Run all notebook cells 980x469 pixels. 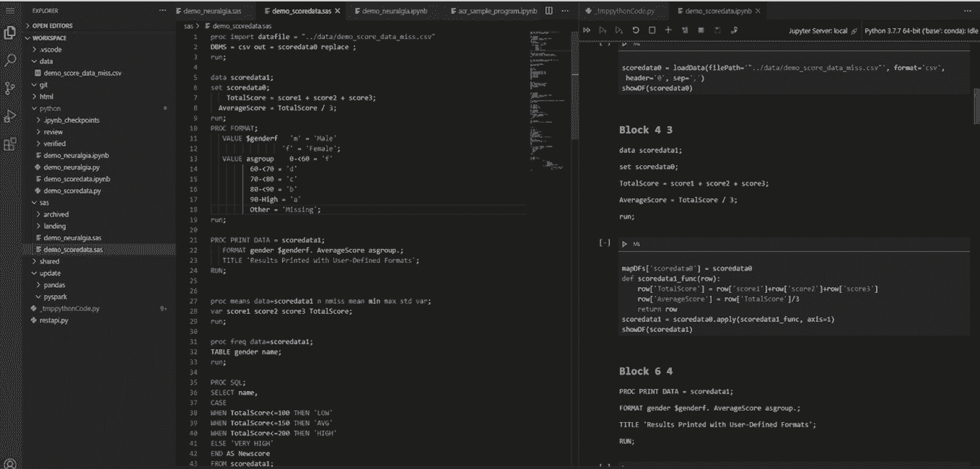pyautogui.click(x=587, y=30)
